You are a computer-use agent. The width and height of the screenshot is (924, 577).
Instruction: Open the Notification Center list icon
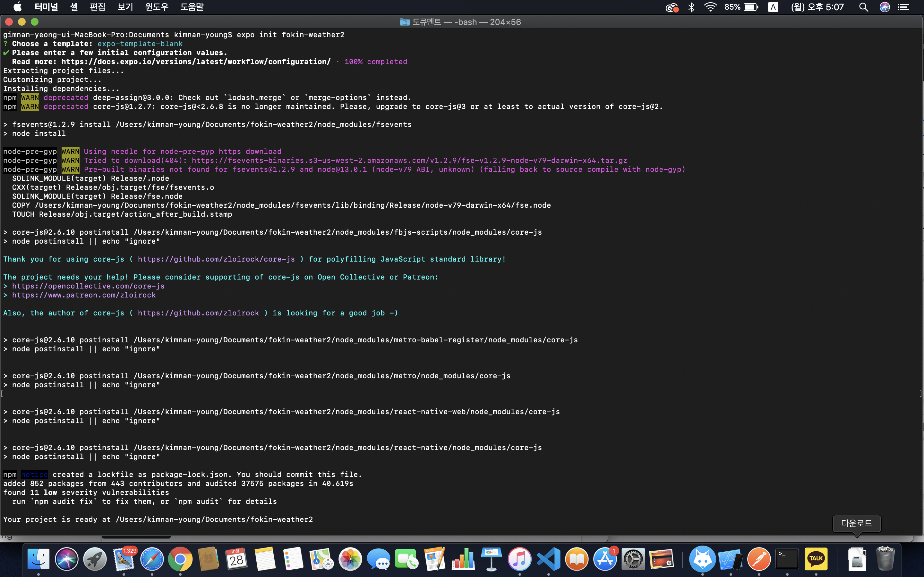coord(903,7)
